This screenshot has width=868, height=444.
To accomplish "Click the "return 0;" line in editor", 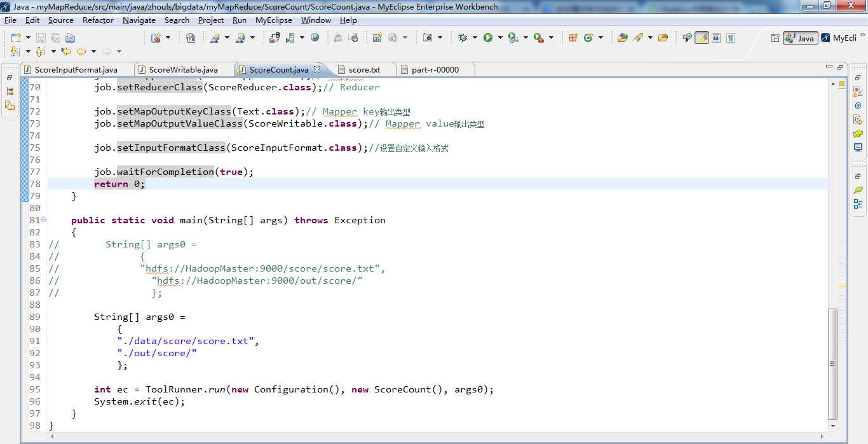I will tap(119, 184).
